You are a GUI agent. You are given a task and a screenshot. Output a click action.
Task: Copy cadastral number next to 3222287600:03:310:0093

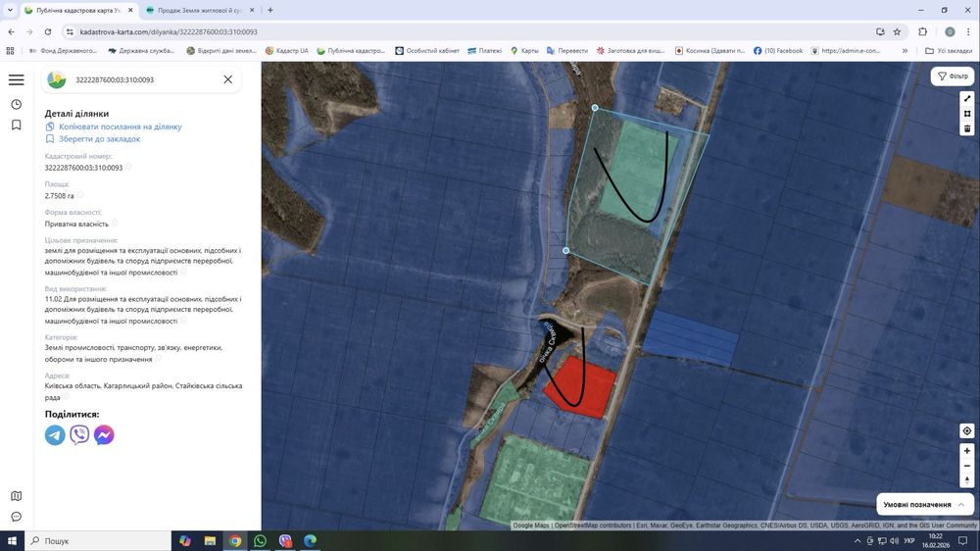point(128,167)
